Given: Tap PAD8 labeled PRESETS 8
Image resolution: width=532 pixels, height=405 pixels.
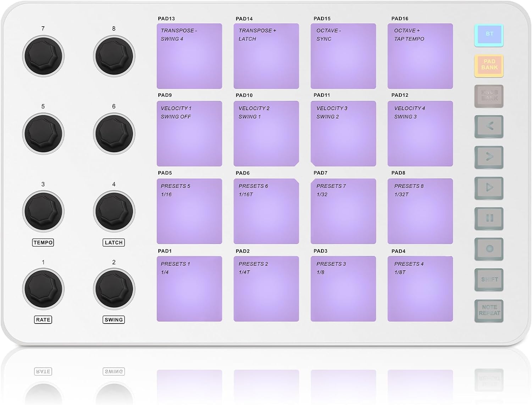Looking at the screenshot, I should pyautogui.click(x=420, y=211).
